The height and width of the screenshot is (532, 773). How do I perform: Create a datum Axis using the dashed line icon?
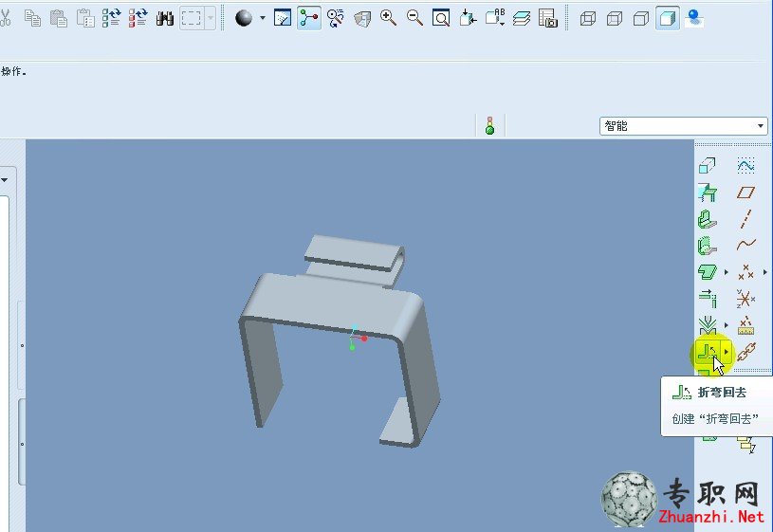pos(745,219)
